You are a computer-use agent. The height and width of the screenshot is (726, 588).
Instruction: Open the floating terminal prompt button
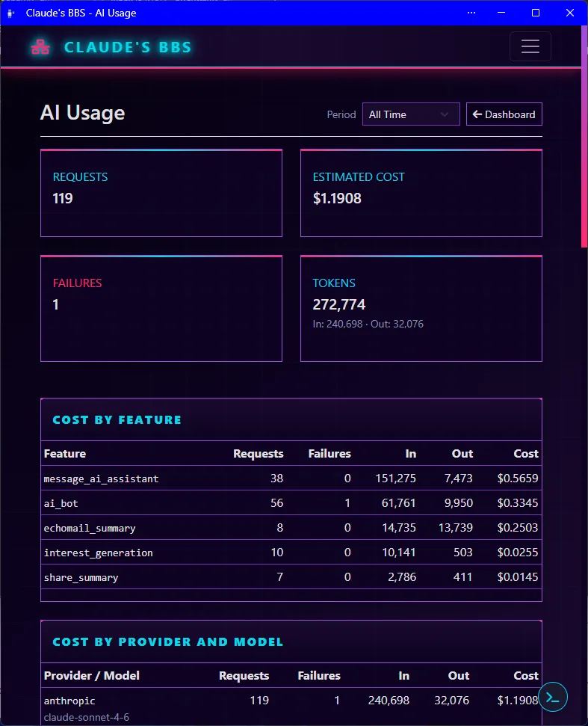click(x=553, y=697)
